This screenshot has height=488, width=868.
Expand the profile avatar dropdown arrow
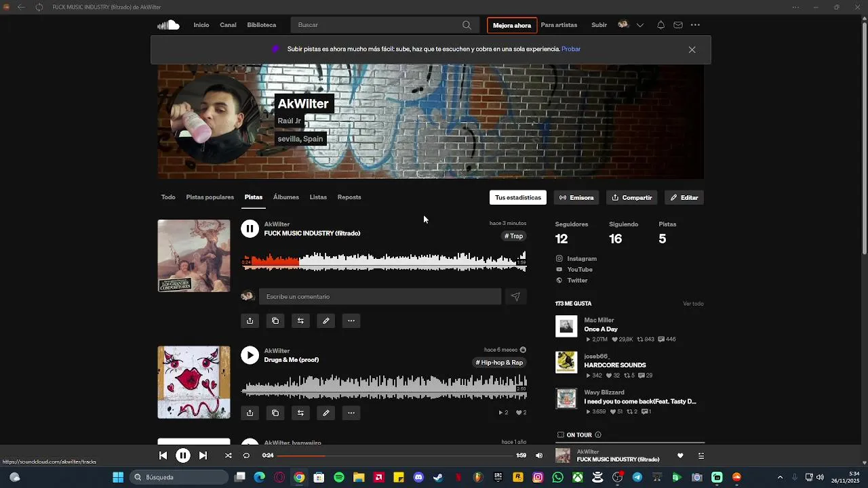click(x=639, y=25)
